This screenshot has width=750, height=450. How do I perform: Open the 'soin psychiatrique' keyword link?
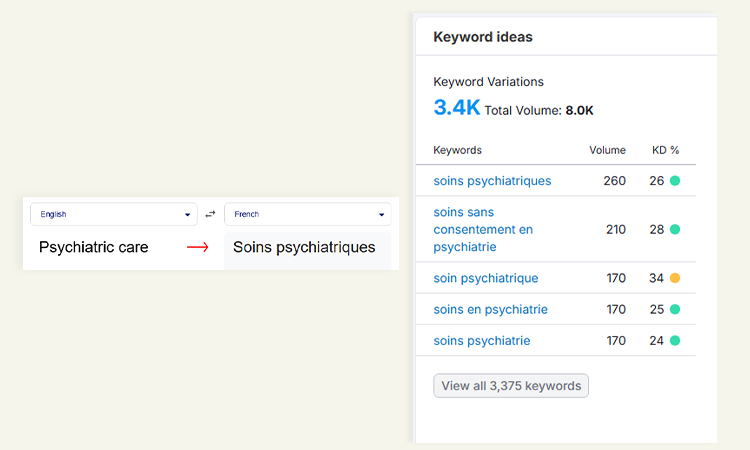(485, 278)
